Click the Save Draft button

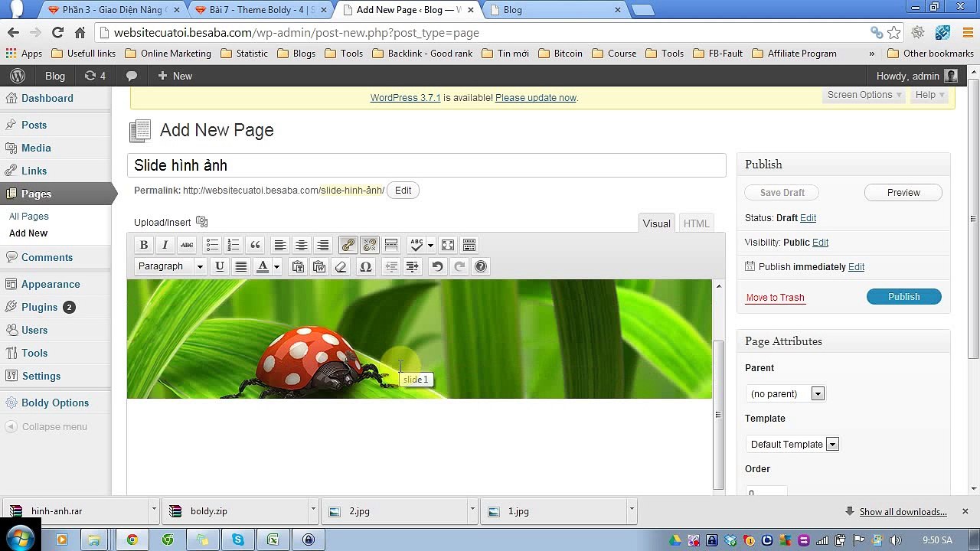click(782, 193)
